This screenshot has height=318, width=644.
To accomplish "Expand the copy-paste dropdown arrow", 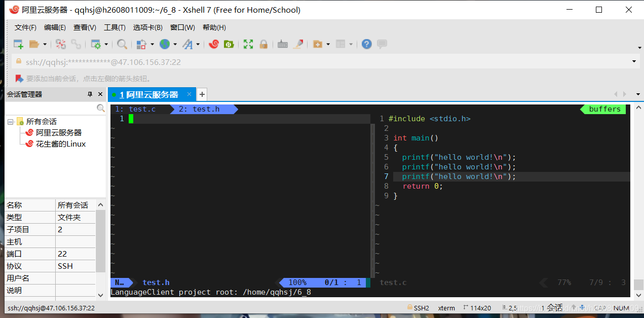I will click(x=152, y=44).
